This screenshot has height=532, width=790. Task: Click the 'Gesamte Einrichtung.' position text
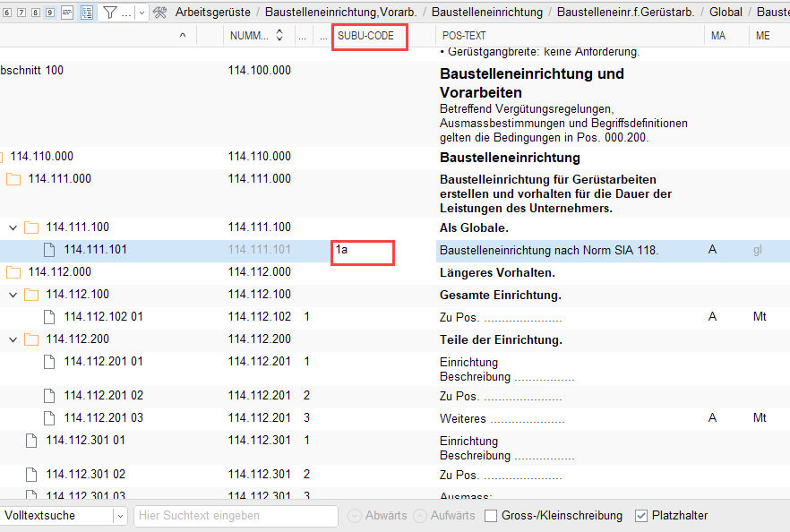click(501, 296)
